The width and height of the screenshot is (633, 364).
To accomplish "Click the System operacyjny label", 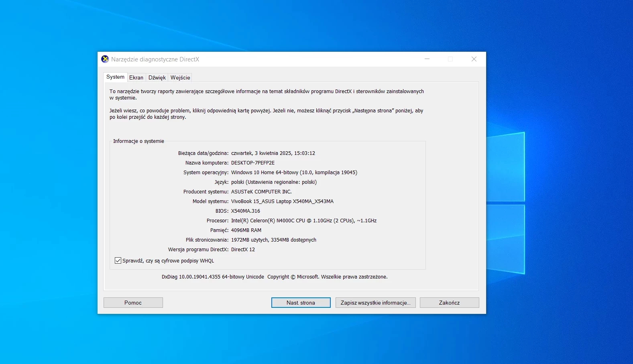I will point(206,173).
